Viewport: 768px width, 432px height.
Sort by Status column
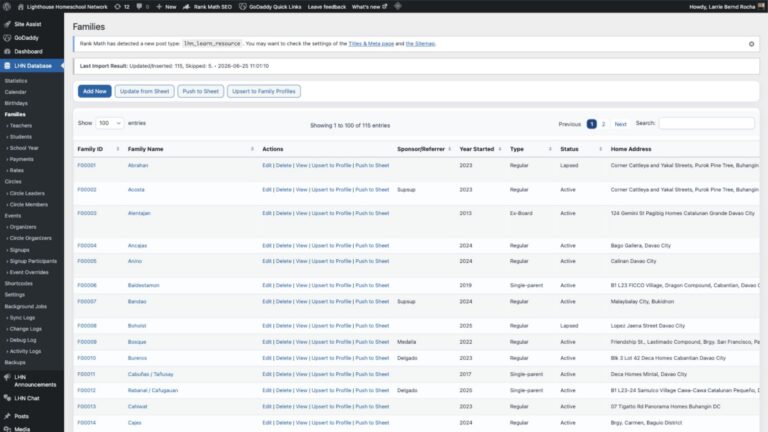581,149
